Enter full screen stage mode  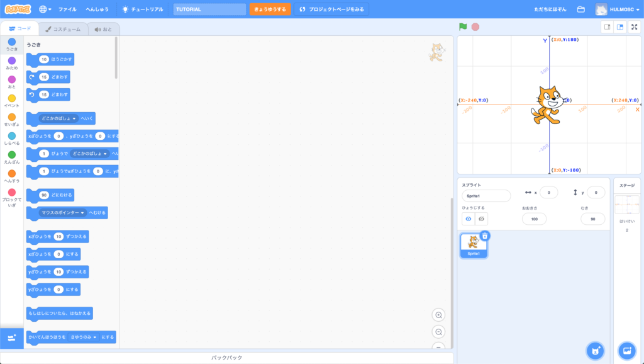(633, 27)
